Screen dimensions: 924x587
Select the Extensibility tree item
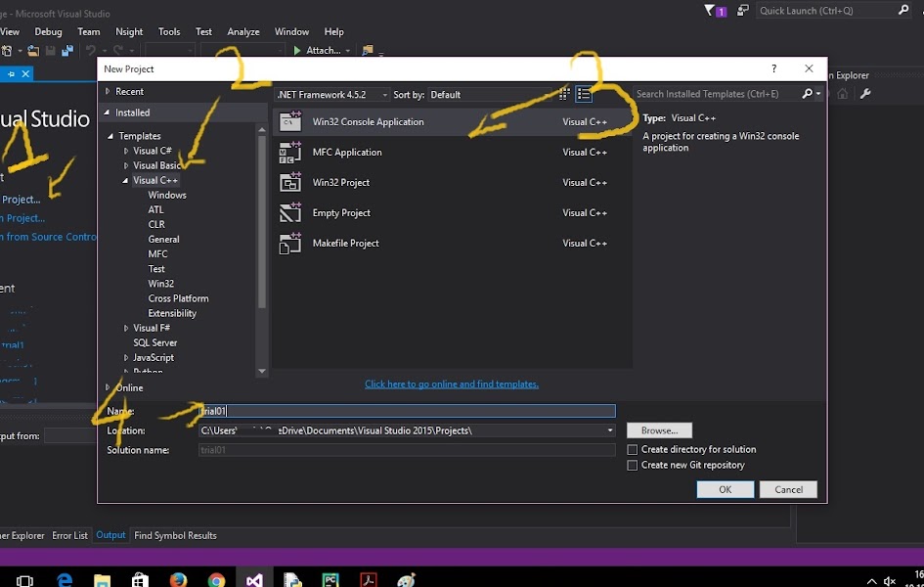pos(172,313)
